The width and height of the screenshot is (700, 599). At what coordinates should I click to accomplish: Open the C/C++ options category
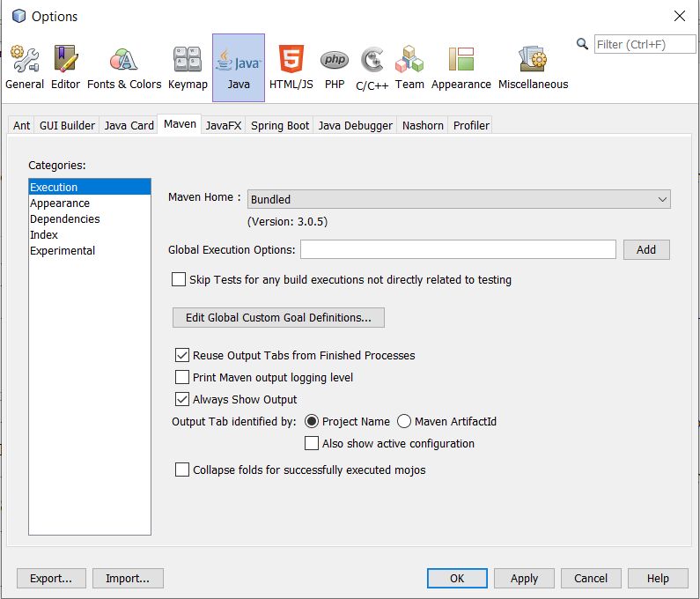tap(372, 68)
